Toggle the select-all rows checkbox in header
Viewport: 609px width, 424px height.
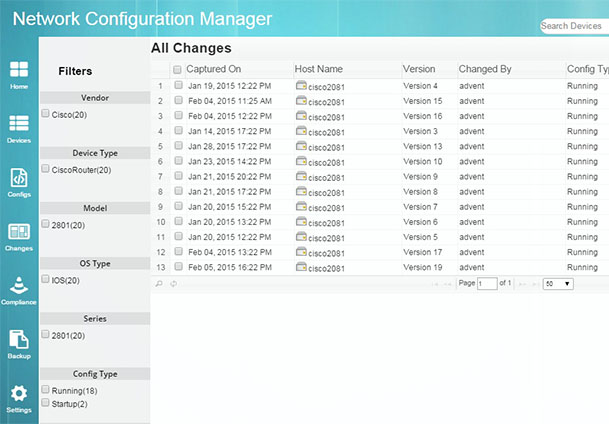(178, 70)
